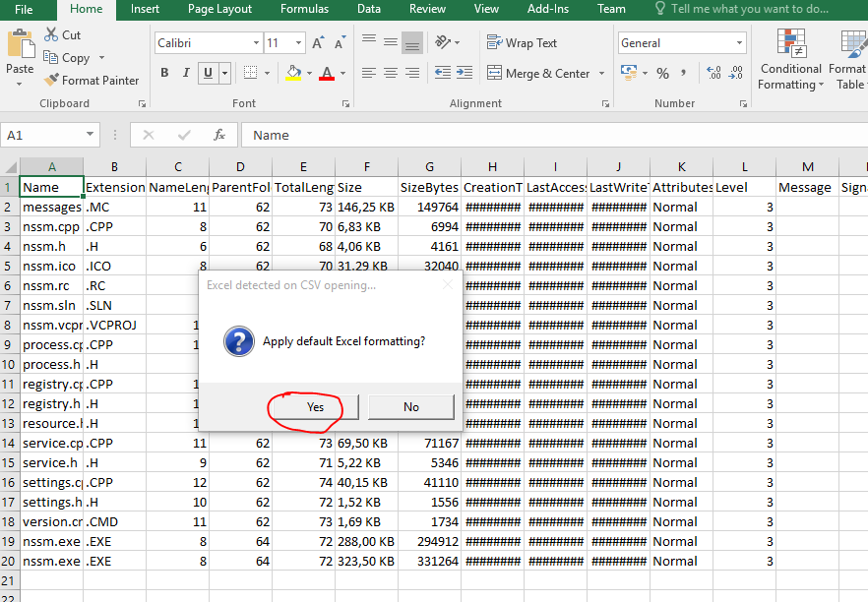Screen dimensions: 868x602
Task: Middle align cell contents
Action: pos(391,42)
